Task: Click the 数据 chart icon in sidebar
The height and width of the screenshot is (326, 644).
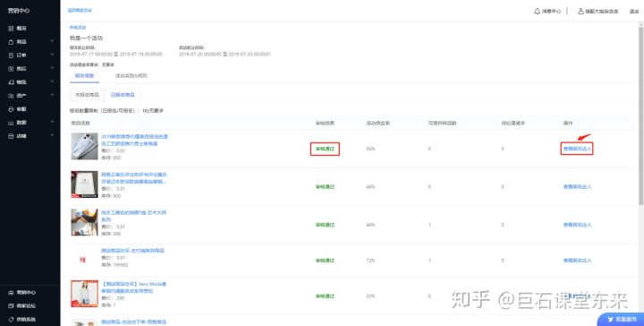Action: [11, 123]
